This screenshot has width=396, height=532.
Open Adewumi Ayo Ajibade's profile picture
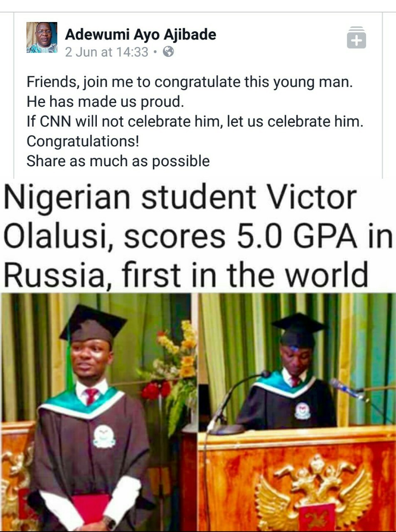coord(42,37)
